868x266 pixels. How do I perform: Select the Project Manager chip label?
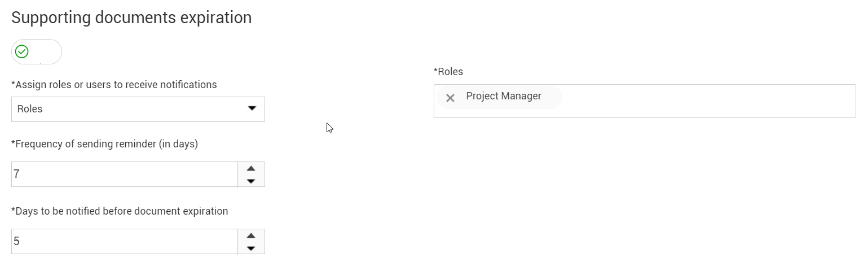tap(503, 97)
